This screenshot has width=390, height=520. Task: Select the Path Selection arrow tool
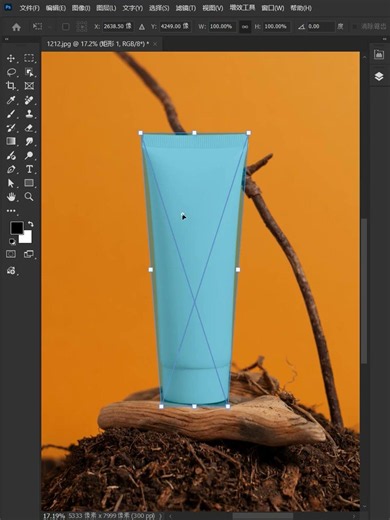(x=11, y=183)
